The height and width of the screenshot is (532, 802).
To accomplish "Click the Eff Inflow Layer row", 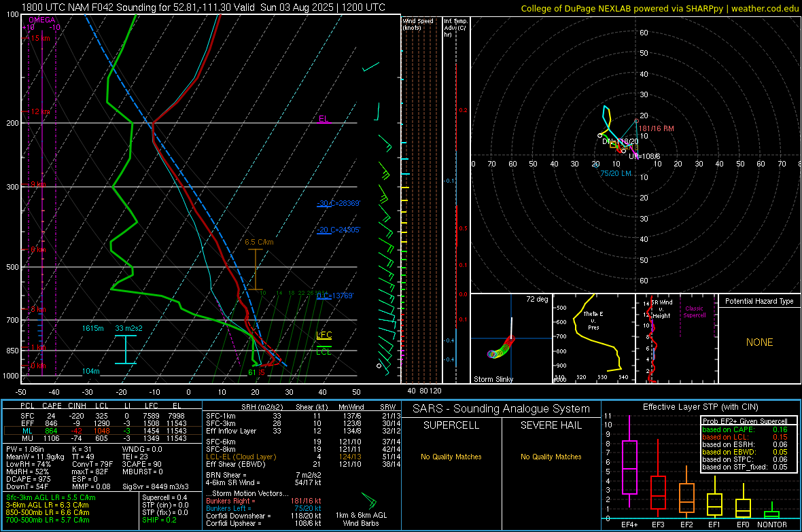I will 303,431.
